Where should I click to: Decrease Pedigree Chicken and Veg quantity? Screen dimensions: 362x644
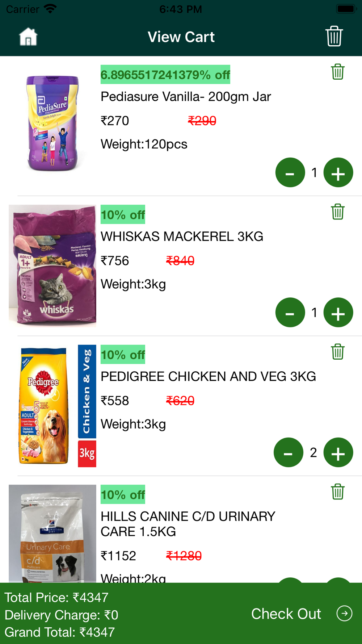[x=288, y=453]
